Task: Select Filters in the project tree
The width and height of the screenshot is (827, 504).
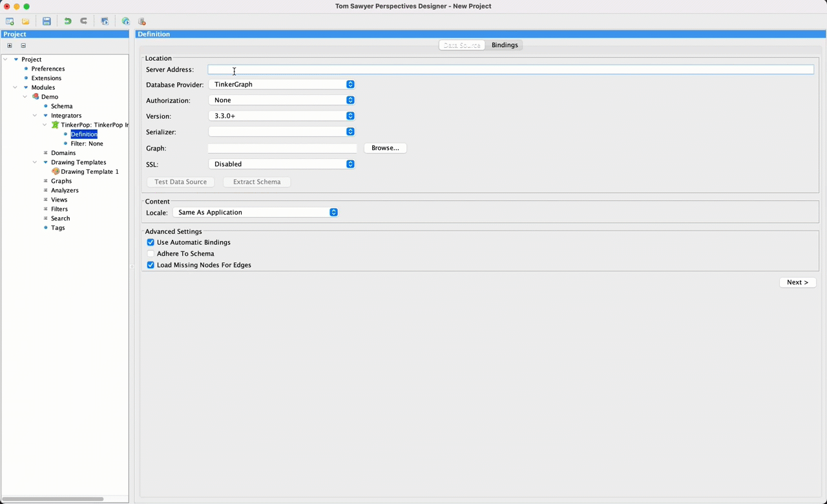Action: click(x=59, y=209)
